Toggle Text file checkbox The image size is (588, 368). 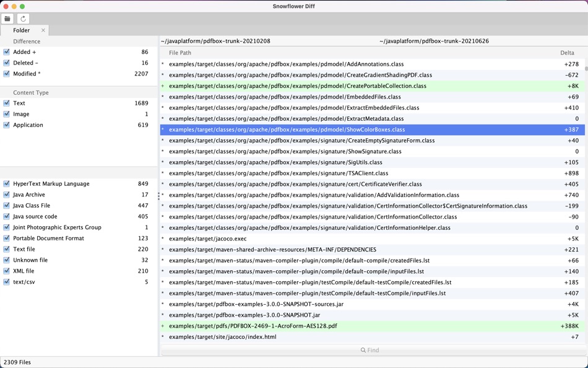(6, 249)
